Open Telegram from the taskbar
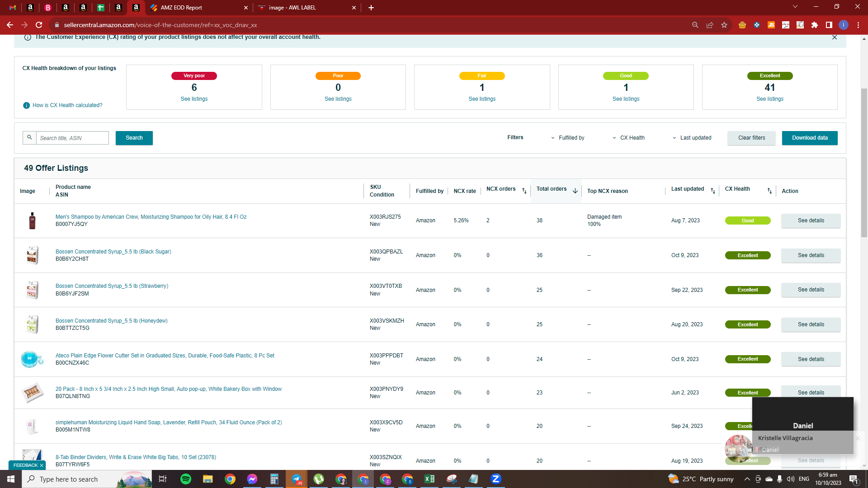Screen dimensions: 868x488 pyautogui.click(x=297, y=479)
